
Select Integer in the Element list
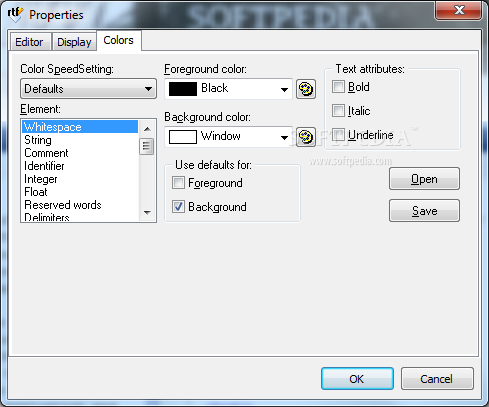click(x=80, y=179)
